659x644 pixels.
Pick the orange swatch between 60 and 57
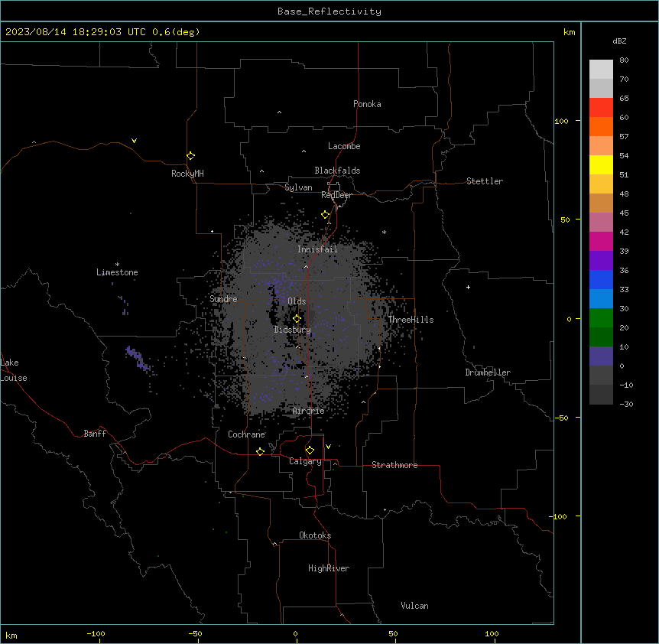point(601,126)
